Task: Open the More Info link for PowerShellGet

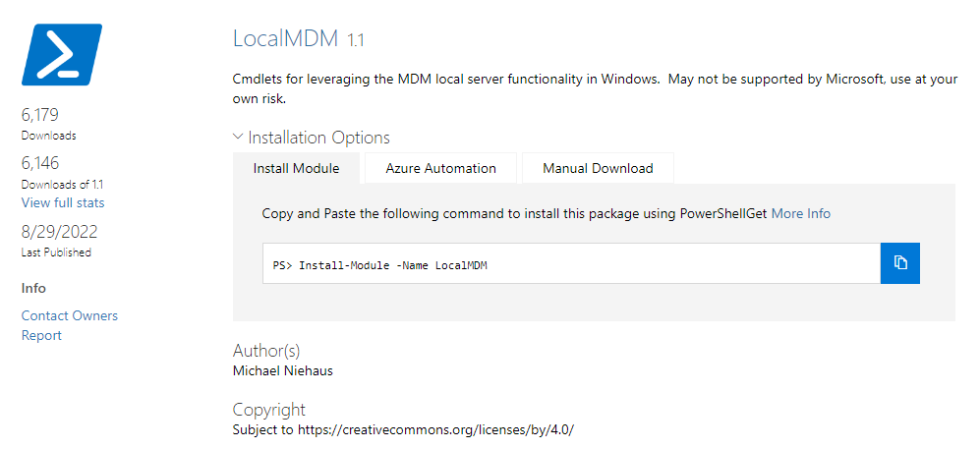Action: [x=801, y=213]
